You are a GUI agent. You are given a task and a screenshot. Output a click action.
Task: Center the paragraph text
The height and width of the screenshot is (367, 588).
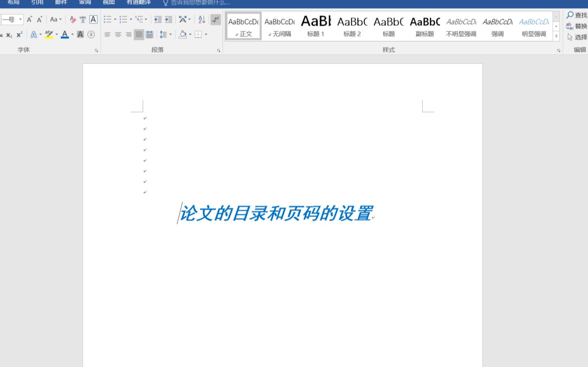(x=118, y=35)
